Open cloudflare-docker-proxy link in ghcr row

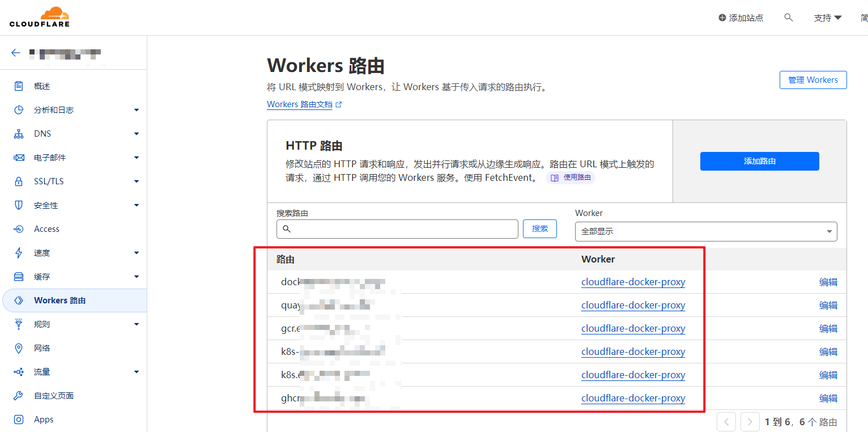click(633, 399)
